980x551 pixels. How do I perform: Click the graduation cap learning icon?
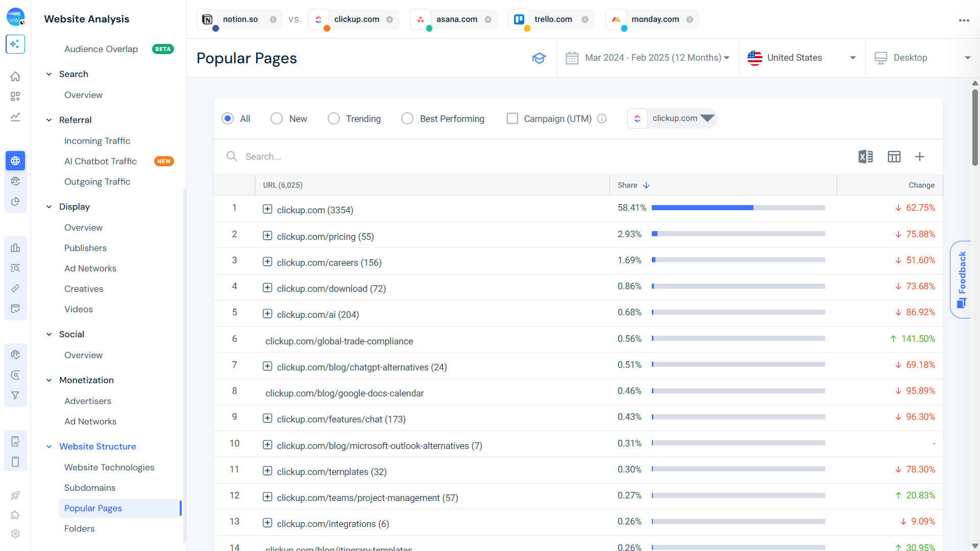540,58
